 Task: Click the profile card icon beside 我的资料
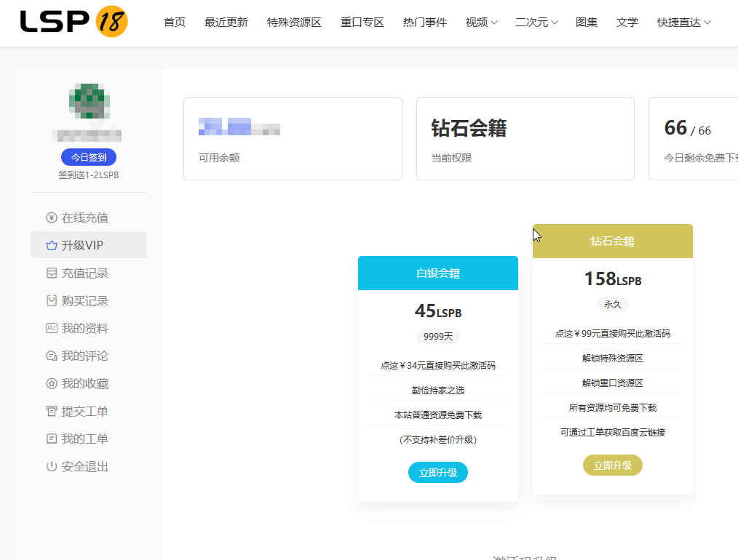pos(51,328)
